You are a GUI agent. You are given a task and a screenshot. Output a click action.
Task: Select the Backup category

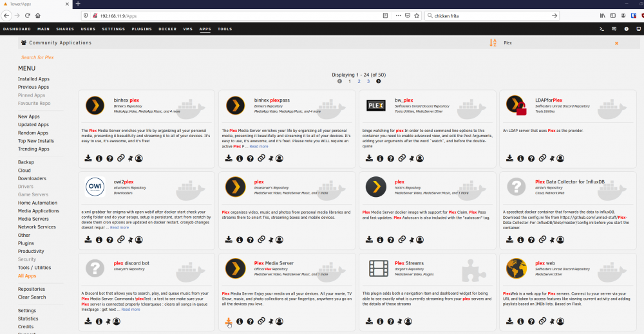click(x=26, y=162)
